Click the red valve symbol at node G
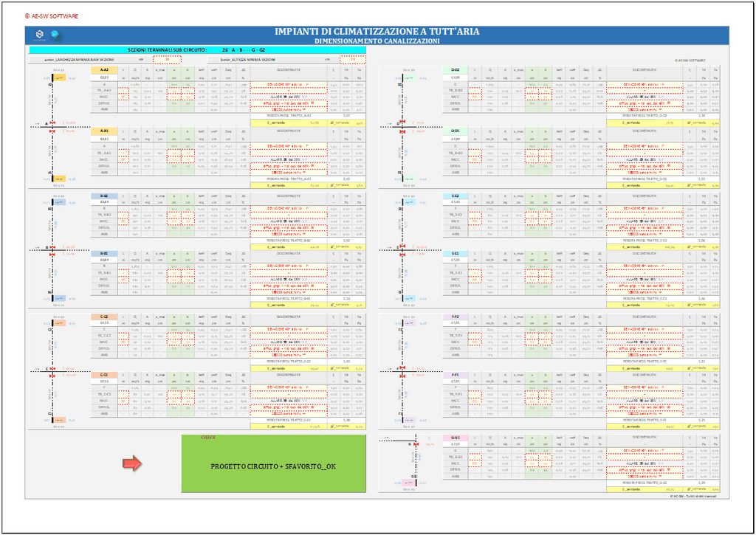The width and height of the screenshot is (756, 535). [414, 443]
